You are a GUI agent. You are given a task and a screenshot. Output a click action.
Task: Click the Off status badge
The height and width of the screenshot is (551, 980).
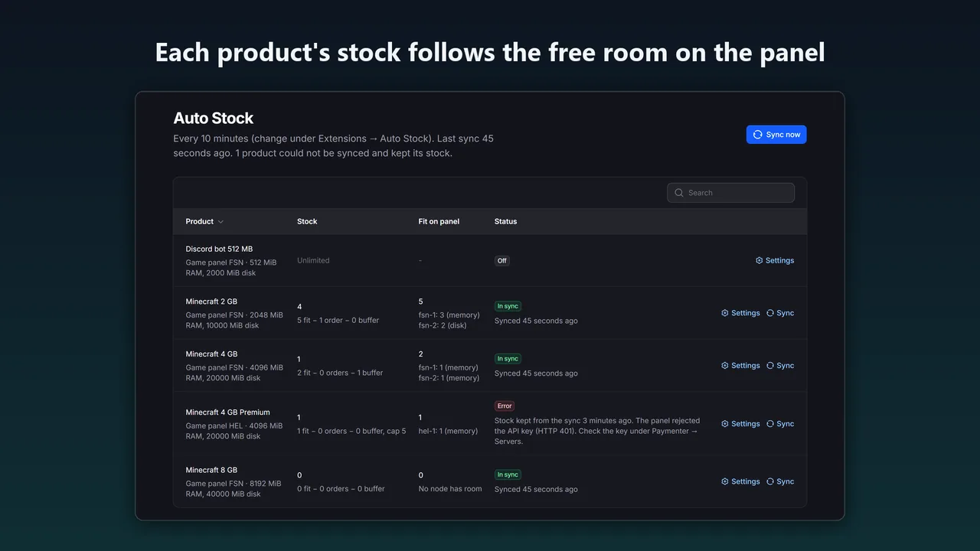click(x=502, y=261)
